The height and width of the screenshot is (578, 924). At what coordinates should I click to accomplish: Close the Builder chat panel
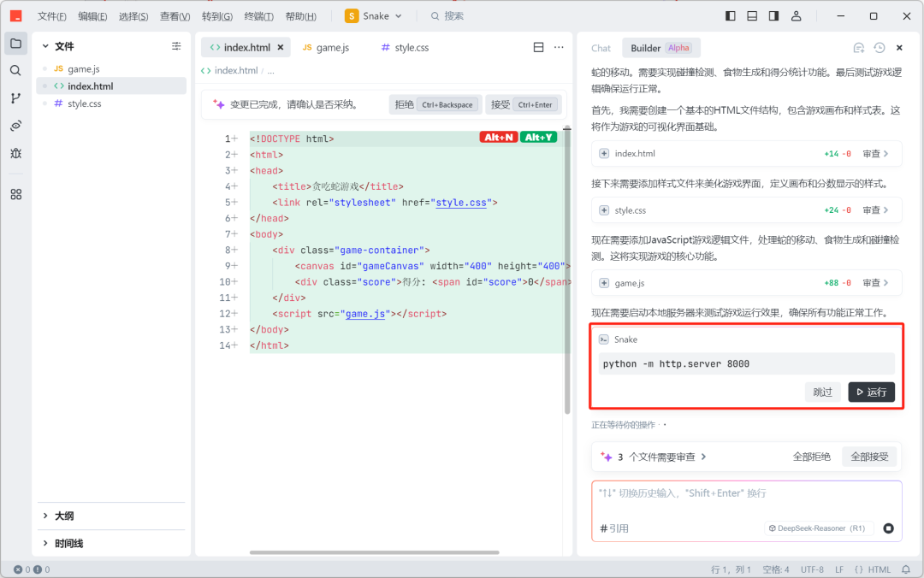[899, 48]
